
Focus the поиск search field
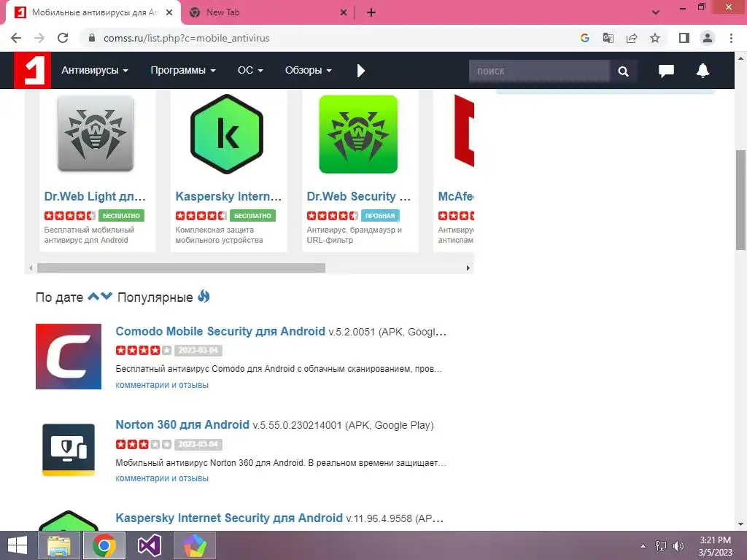click(x=539, y=71)
